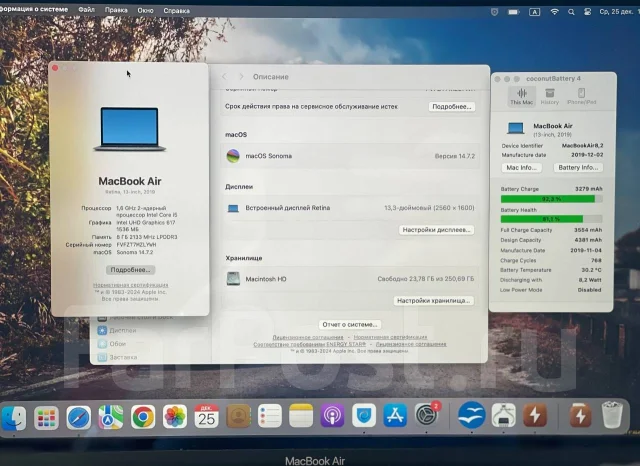Open App Store from the Dock
The image size is (640, 466).
[x=395, y=415]
